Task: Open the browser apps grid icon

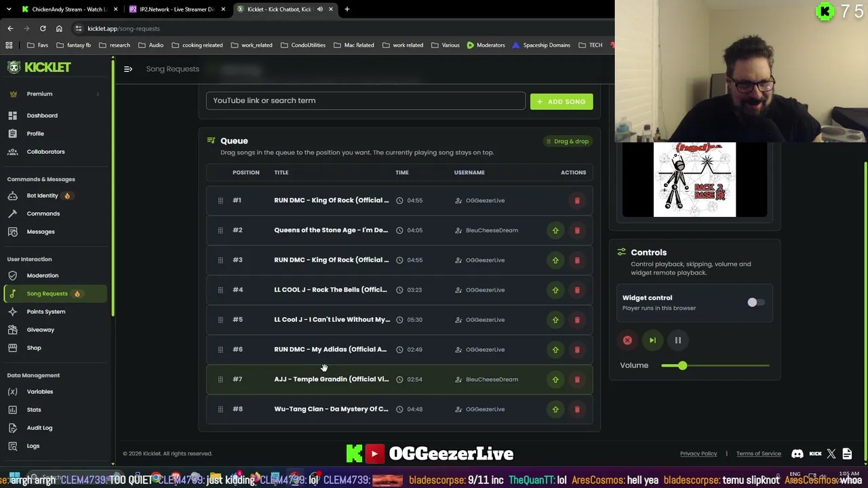Action: [x=9, y=45]
